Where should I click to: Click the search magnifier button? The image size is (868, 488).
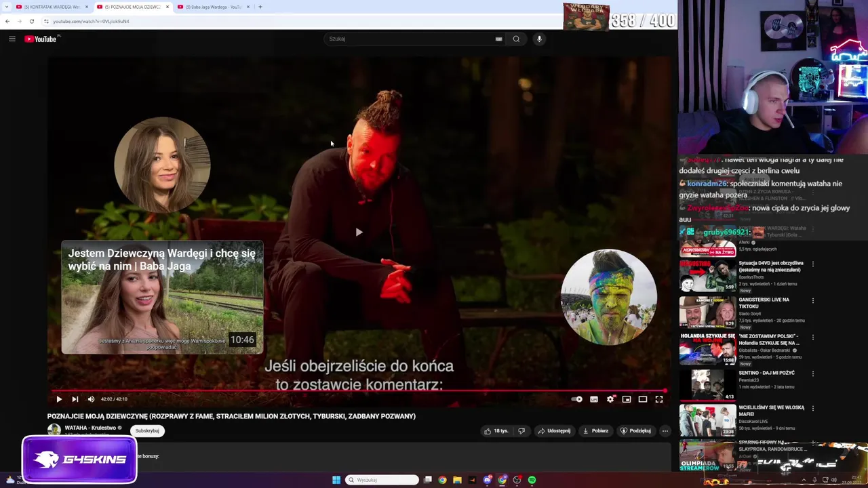(x=516, y=39)
